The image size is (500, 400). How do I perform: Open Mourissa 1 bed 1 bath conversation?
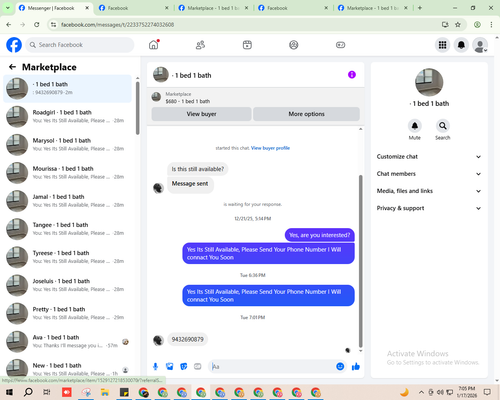(x=68, y=173)
